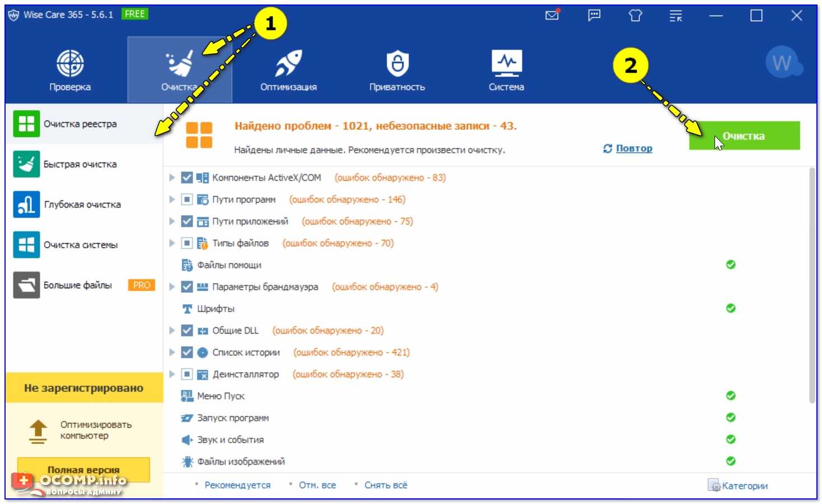Click the Пути программ category icon
822x504 pixels.
(202, 200)
